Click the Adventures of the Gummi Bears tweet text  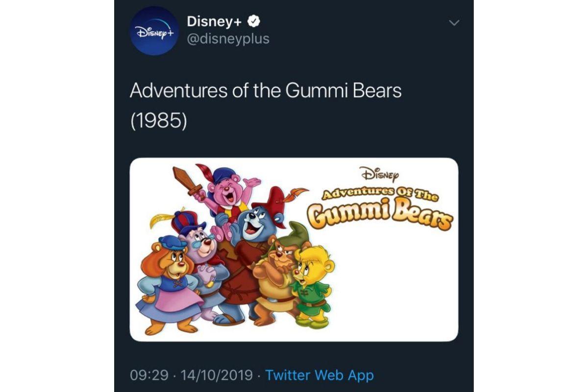[266, 91]
